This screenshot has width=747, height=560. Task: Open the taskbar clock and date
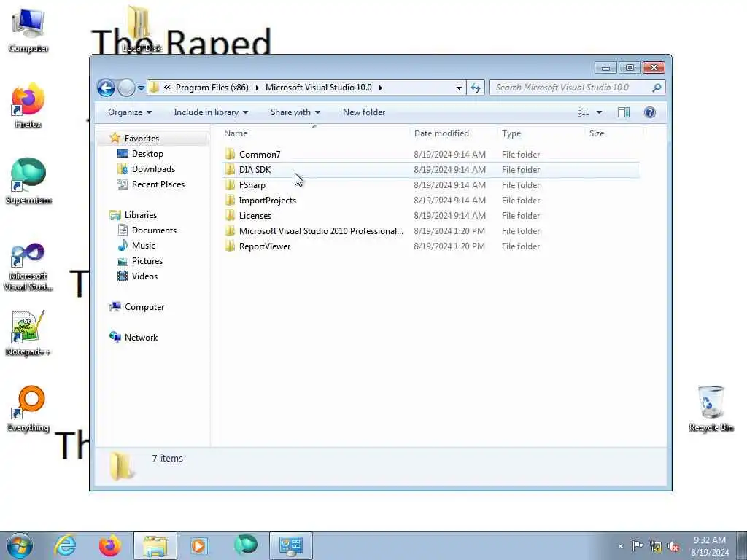pyautogui.click(x=710, y=545)
